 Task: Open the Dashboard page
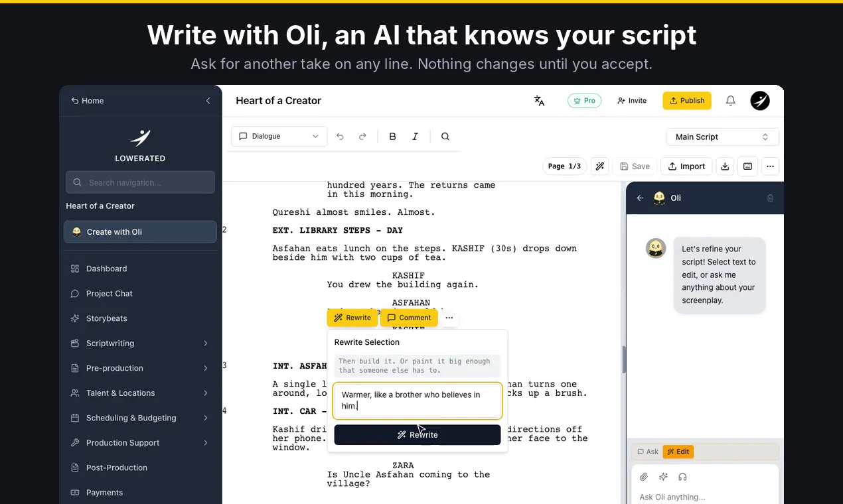(140, 269)
